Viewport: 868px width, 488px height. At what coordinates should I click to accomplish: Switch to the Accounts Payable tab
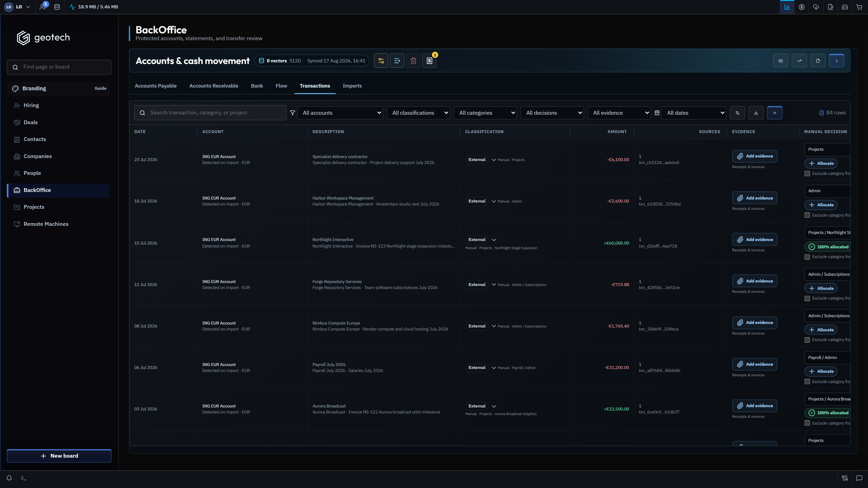pyautogui.click(x=155, y=86)
